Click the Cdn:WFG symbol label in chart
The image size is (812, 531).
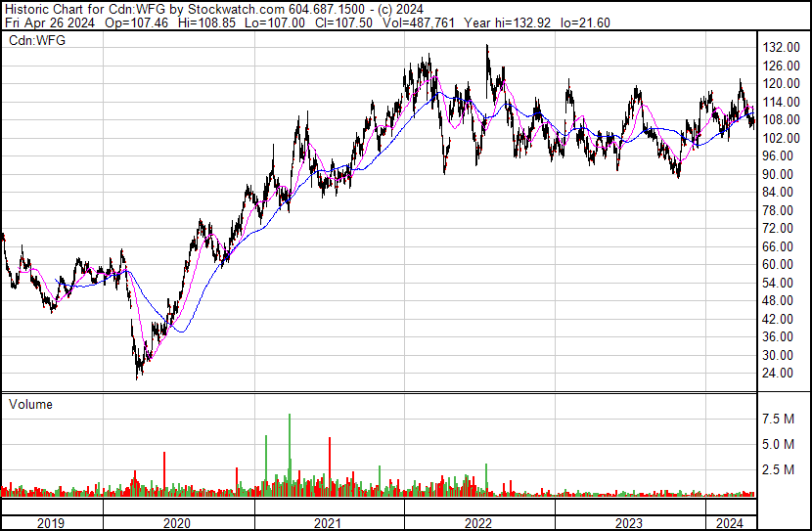pos(34,41)
